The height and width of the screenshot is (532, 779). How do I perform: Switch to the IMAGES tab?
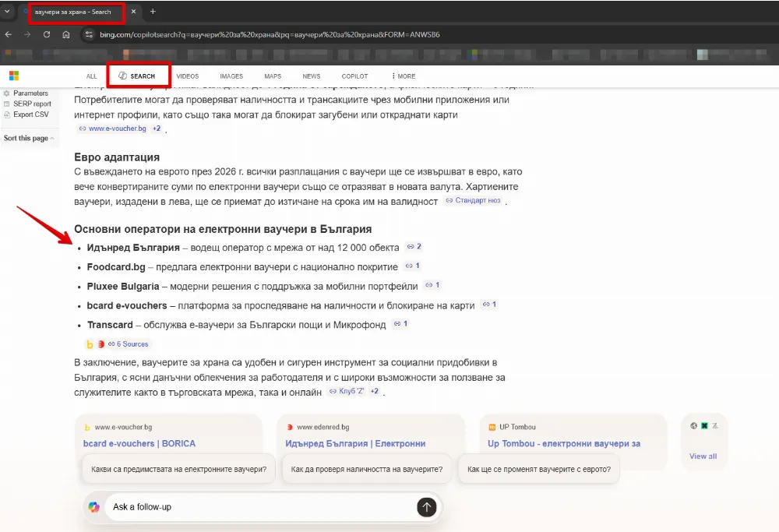point(231,76)
